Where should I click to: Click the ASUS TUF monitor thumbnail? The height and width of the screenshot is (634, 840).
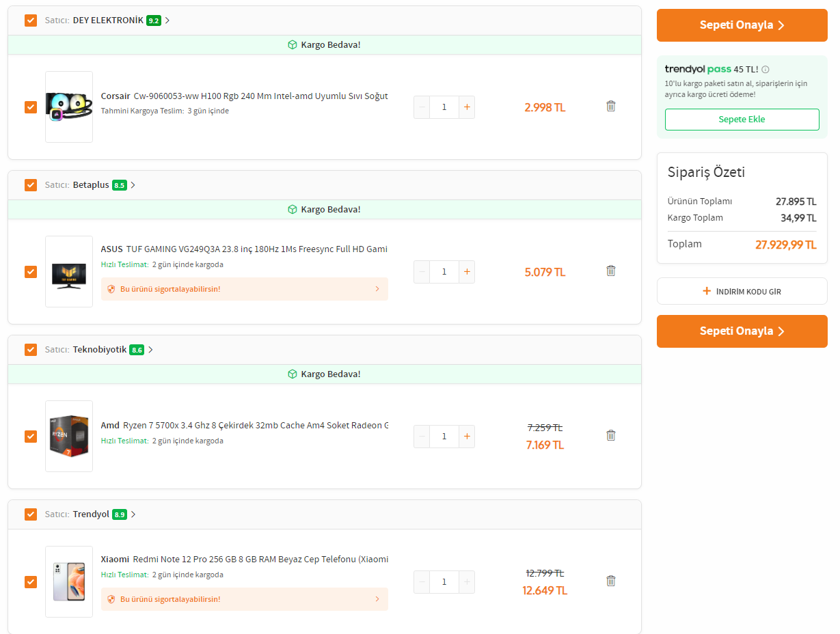pyautogui.click(x=69, y=272)
